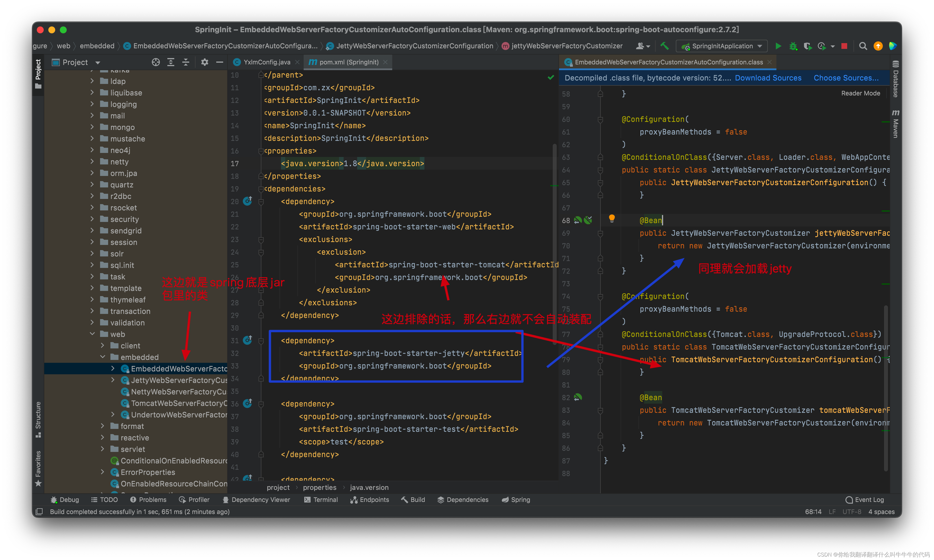
Task: Start debugging with the bug icon
Action: point(793,46)
